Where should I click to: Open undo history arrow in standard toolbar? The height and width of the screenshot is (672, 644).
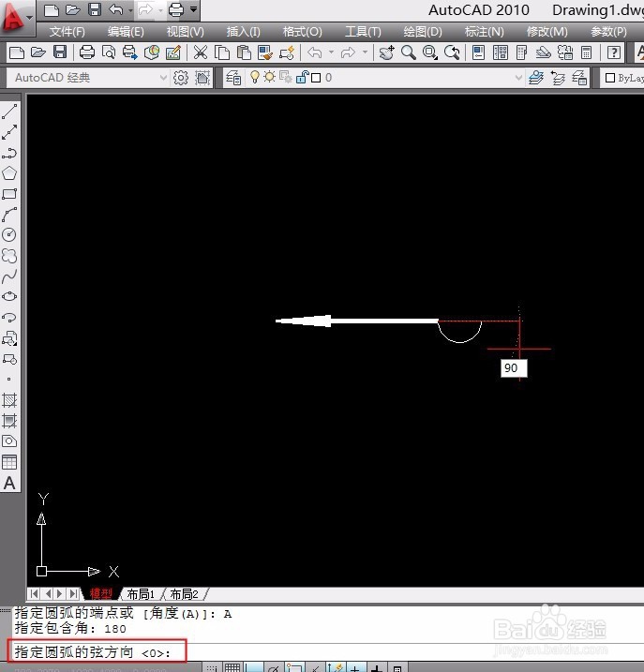(331, 52)
